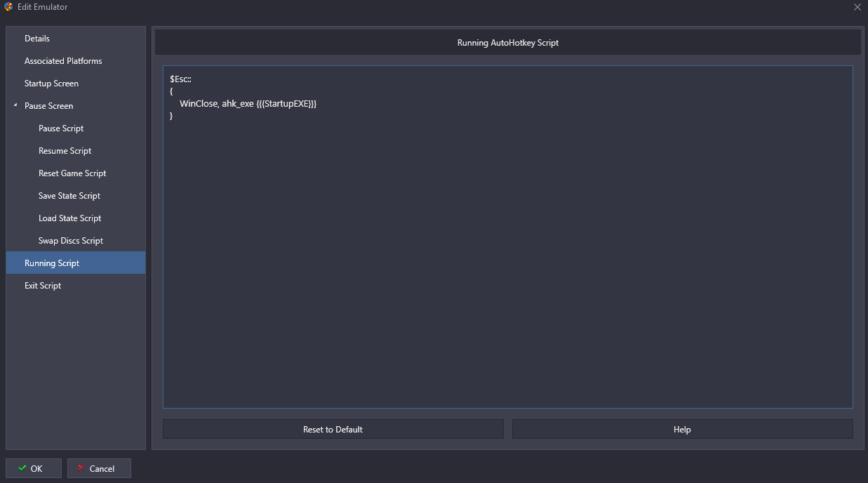Cancel the Edit Emulator dialog

click(x=99, y=468)
